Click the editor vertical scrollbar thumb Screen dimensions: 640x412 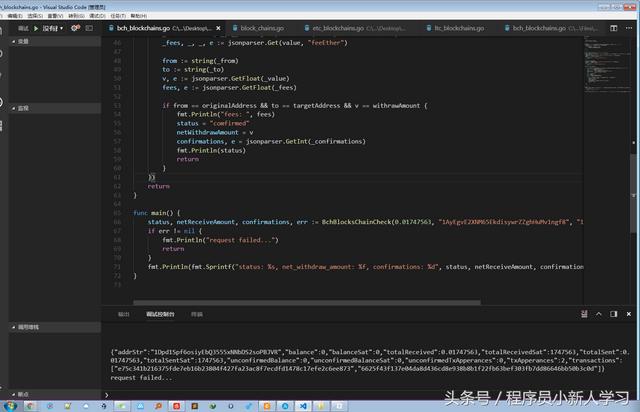coord(633,194)
